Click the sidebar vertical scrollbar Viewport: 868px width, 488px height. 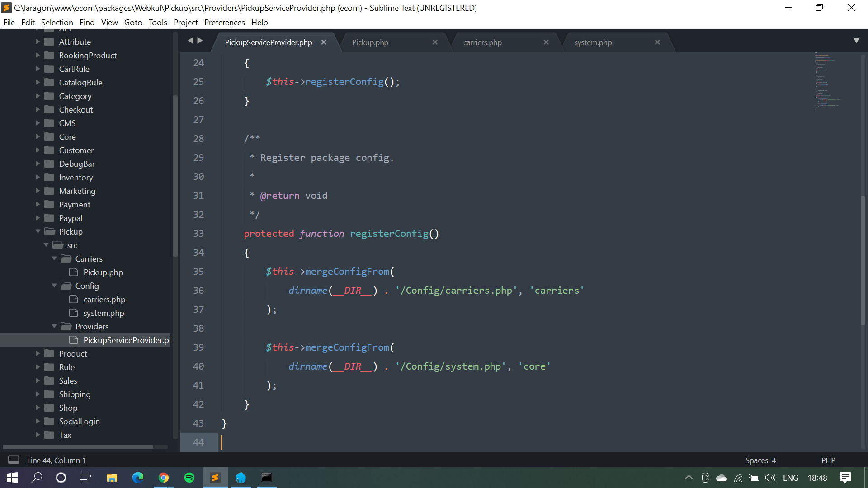pos(175,176)
